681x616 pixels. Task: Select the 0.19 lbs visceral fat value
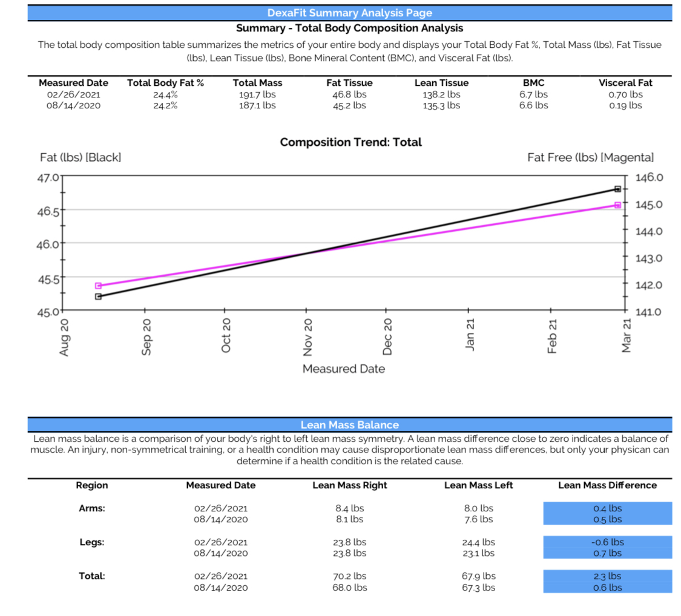[x=625, y=105]
